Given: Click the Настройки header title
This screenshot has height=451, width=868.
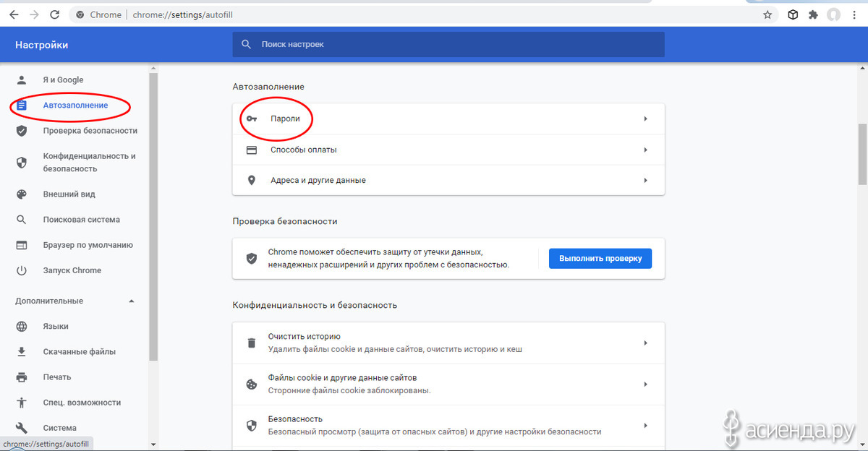Looking at the screenshot, I should [x=42, y=45].
